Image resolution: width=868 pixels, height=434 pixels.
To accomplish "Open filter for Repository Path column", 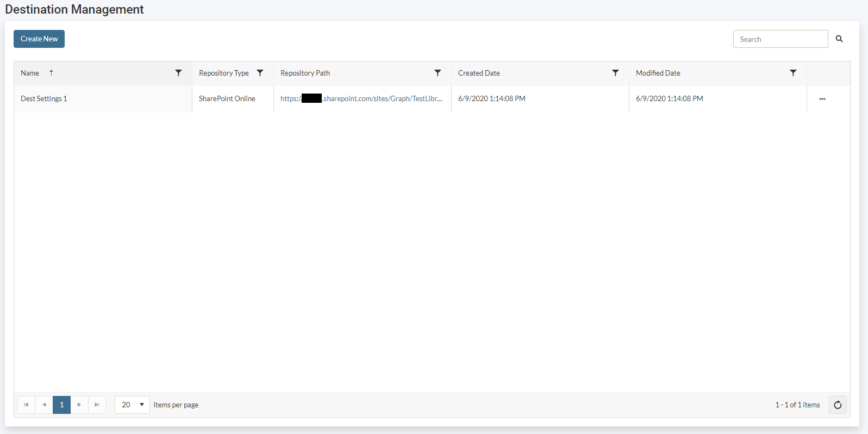I will pos(438,73).
